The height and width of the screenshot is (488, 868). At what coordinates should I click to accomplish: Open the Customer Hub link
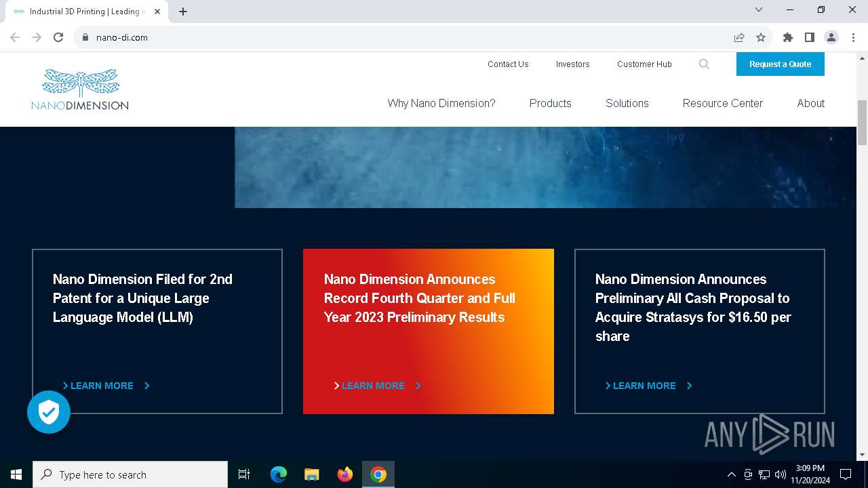644,64
